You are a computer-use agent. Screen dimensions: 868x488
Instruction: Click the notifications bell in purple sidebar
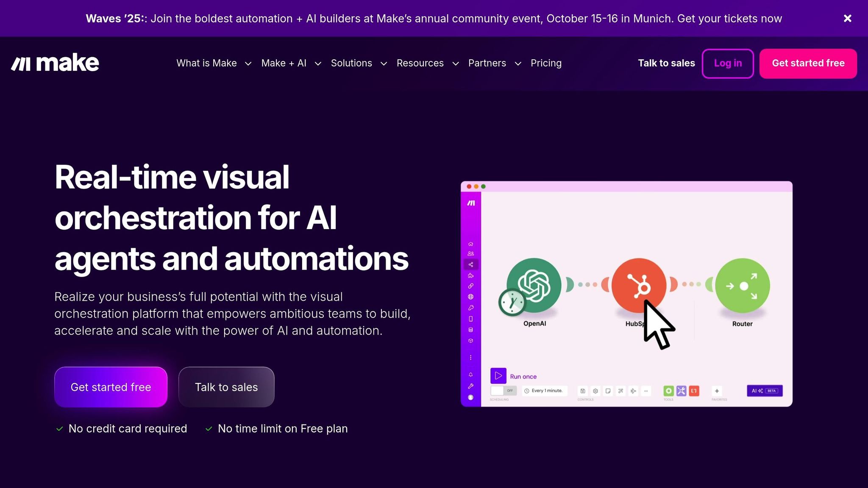470,374
